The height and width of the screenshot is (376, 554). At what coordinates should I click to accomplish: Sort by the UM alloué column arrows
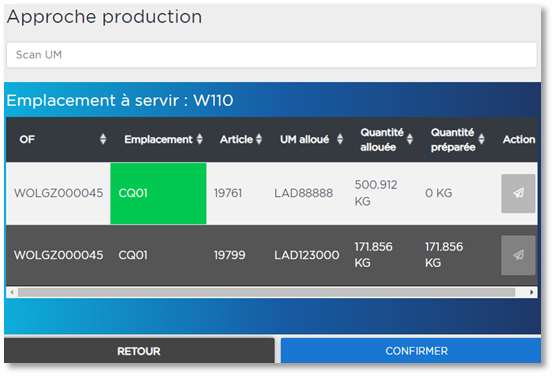[340, 139]
